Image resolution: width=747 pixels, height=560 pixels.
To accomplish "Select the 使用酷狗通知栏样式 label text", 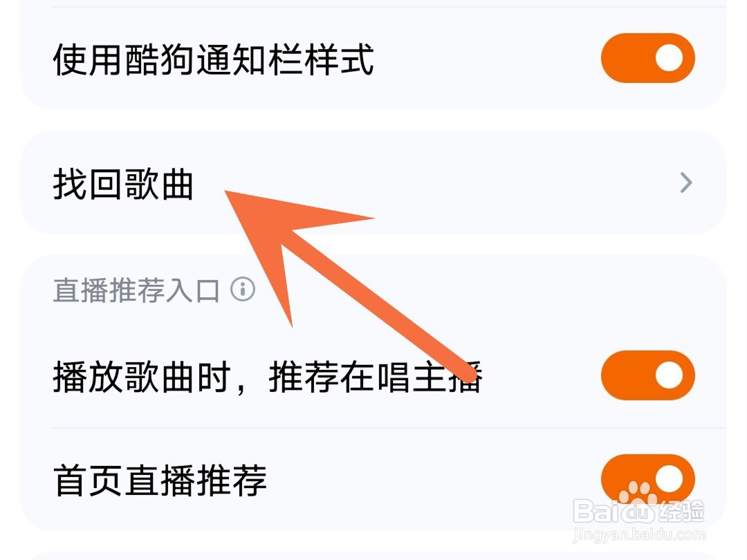I will tap(214, 59).
